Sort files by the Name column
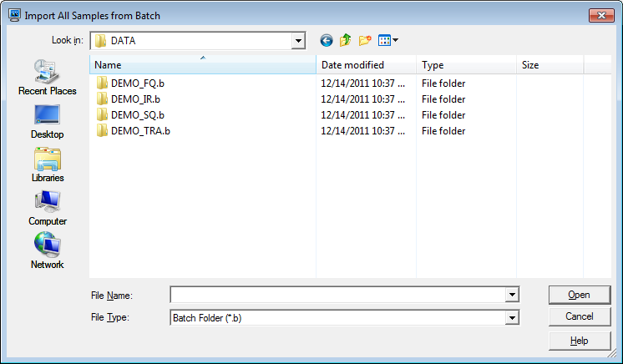 (203, 65)
